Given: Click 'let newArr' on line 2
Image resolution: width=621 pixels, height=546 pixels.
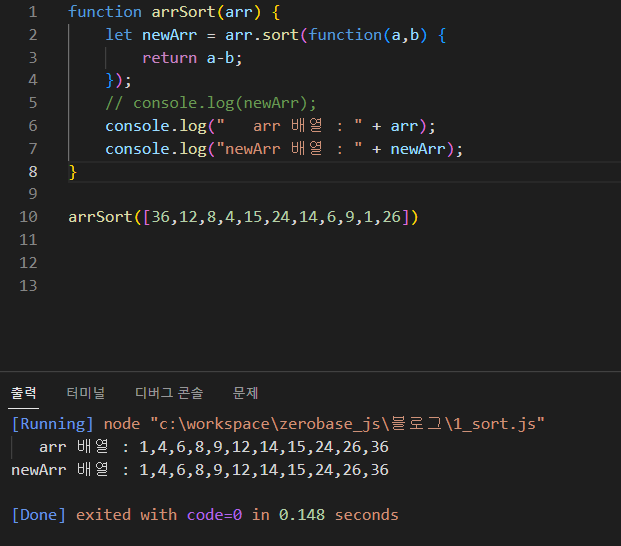Looking at the screenshot, I should (151, 35).
